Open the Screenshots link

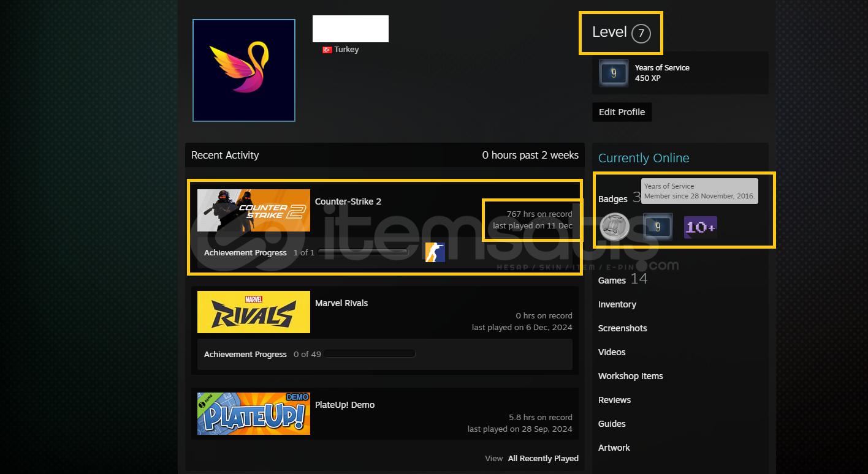(x=622, y=328)
